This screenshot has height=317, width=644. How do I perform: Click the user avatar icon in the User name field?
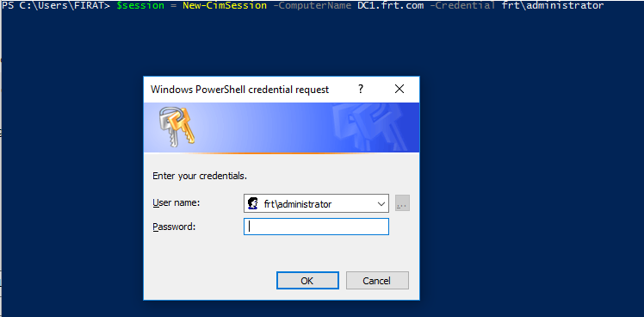tap(253, 203)
